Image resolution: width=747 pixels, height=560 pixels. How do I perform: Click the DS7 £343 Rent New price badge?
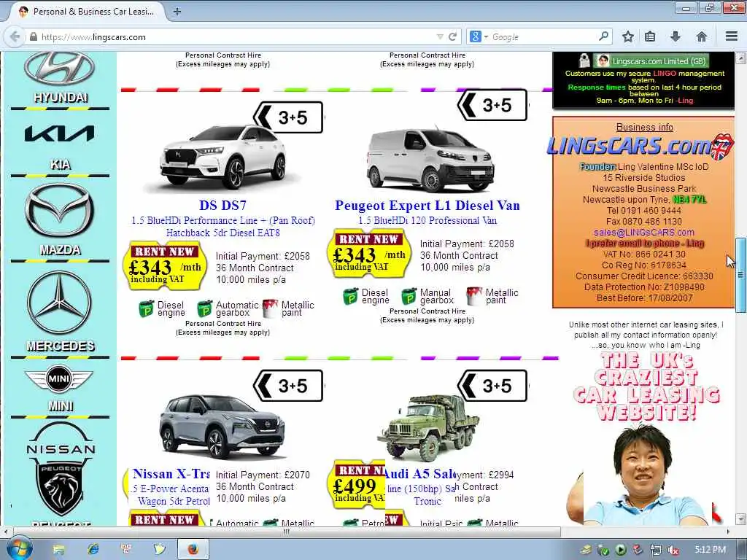coord(164,265)
